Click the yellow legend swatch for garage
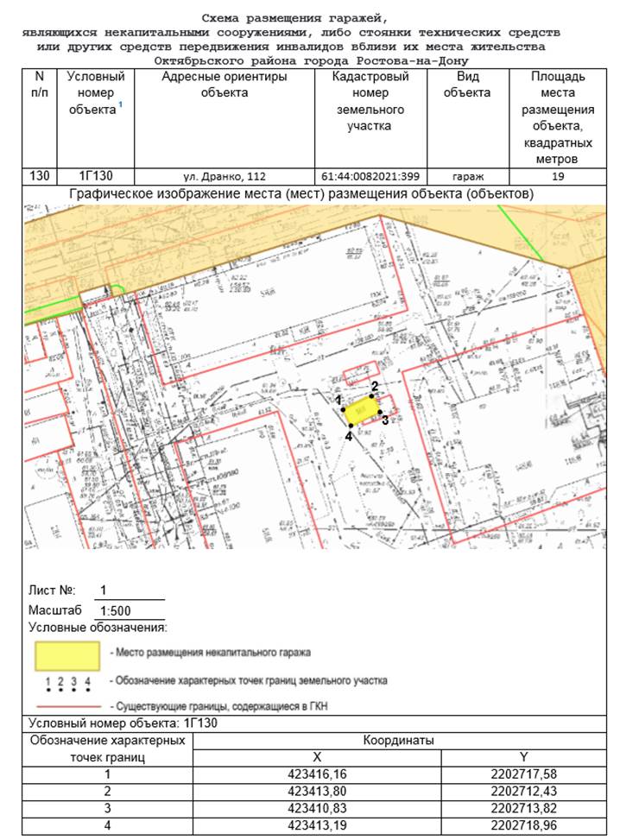The height and width of the screenshot is (840, 620). (x=67, y=656)
